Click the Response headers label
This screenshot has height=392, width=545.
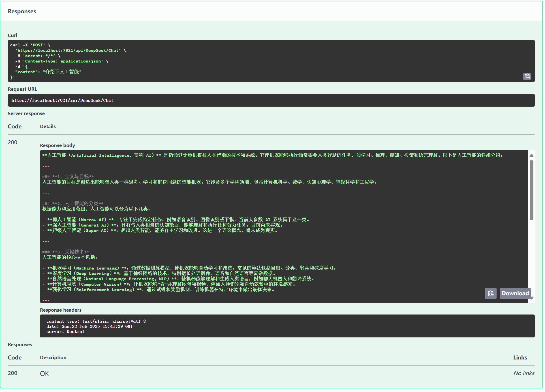61,310
